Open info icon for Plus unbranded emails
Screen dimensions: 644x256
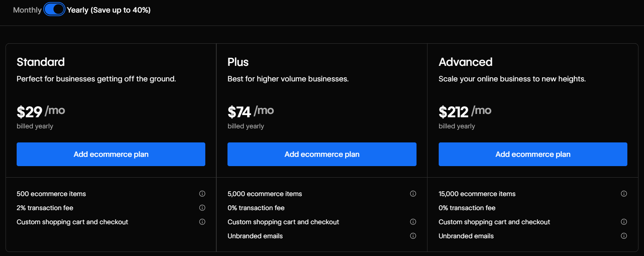(x=413, y=236)
